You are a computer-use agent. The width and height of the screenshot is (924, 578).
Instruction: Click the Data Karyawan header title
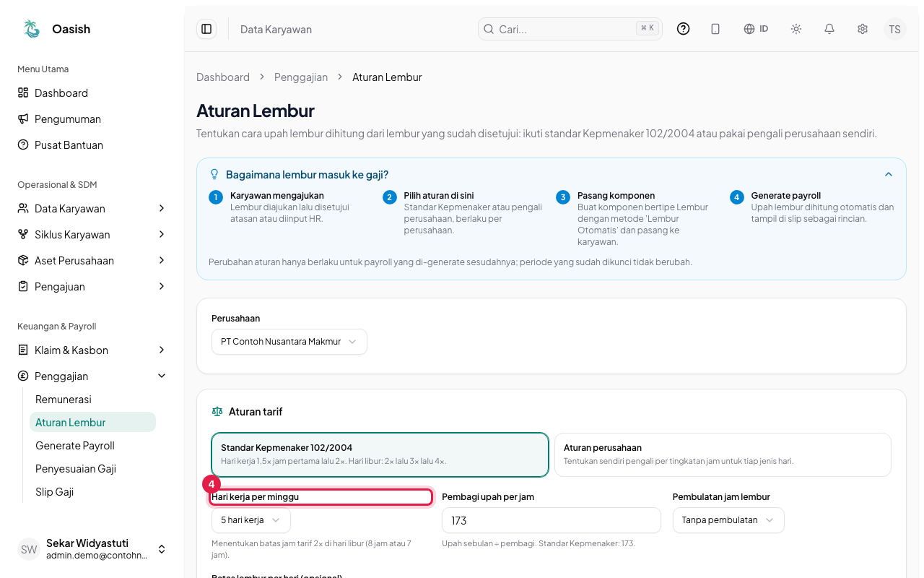pos(276,30)
